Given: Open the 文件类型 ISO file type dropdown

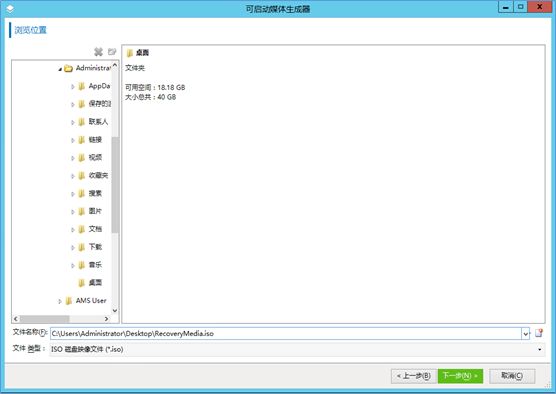Looking at the screenshot, I should tap(539, 349).
